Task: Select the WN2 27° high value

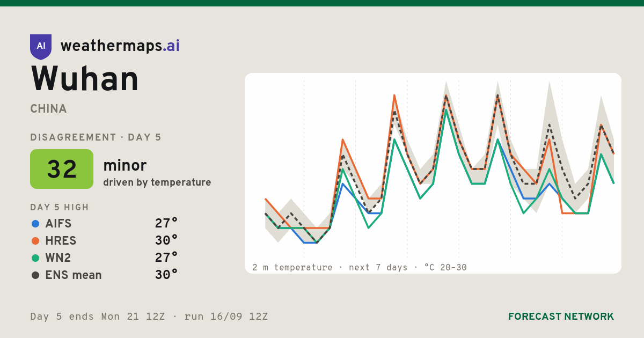Action: 166,258
